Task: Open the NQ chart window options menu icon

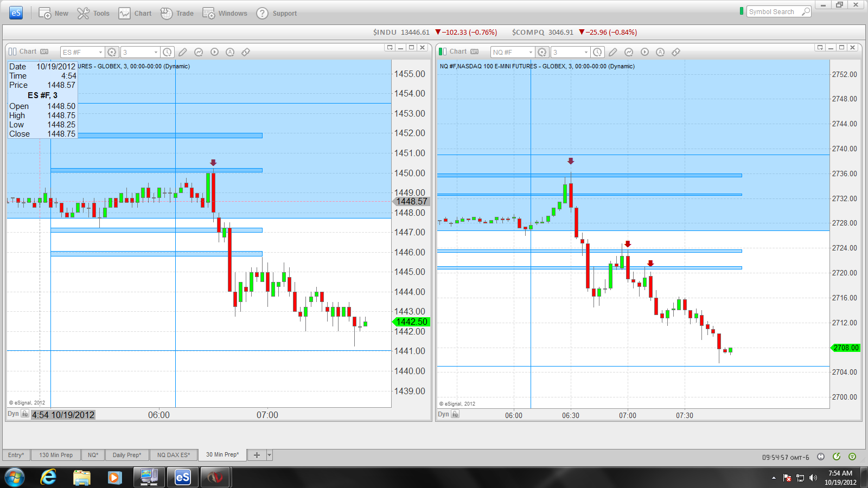Action: point(820,48)
